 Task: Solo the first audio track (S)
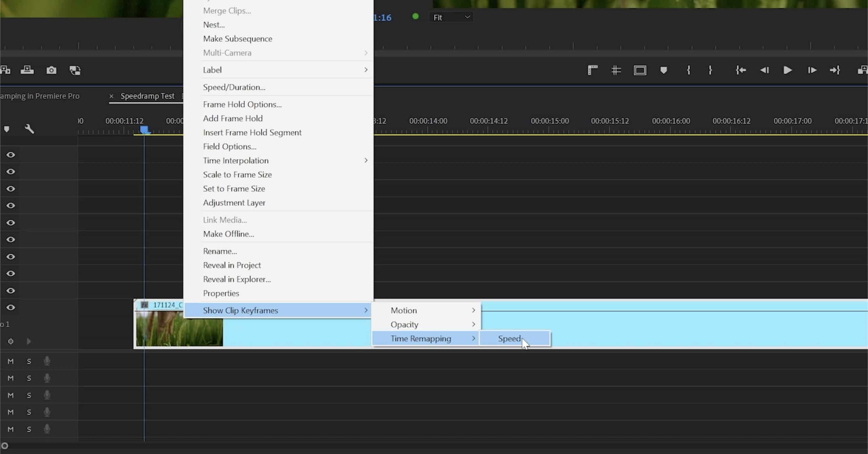pyautogui.click(x=29, y=361)
